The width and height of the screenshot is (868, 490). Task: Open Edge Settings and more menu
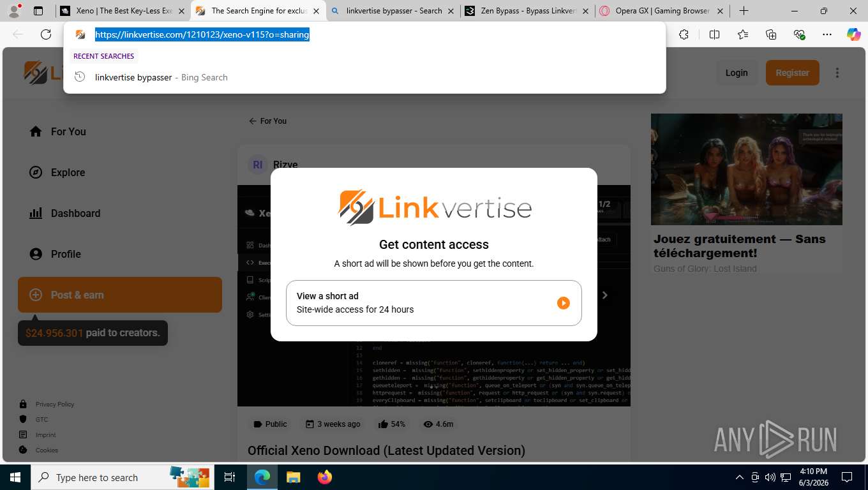click(x=827, y=34)
